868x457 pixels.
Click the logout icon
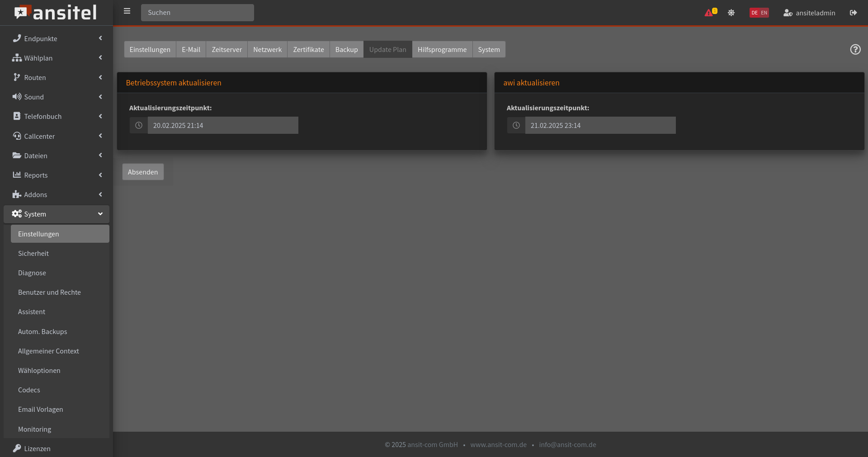coord(853,13)
